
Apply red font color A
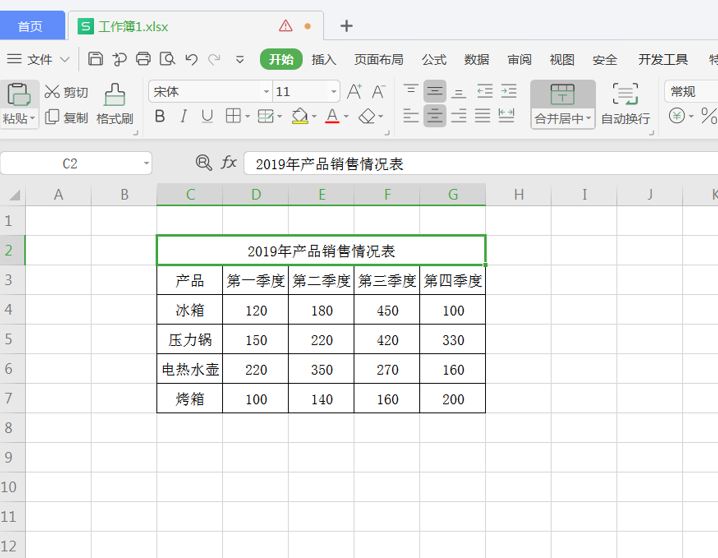[332, 116]
